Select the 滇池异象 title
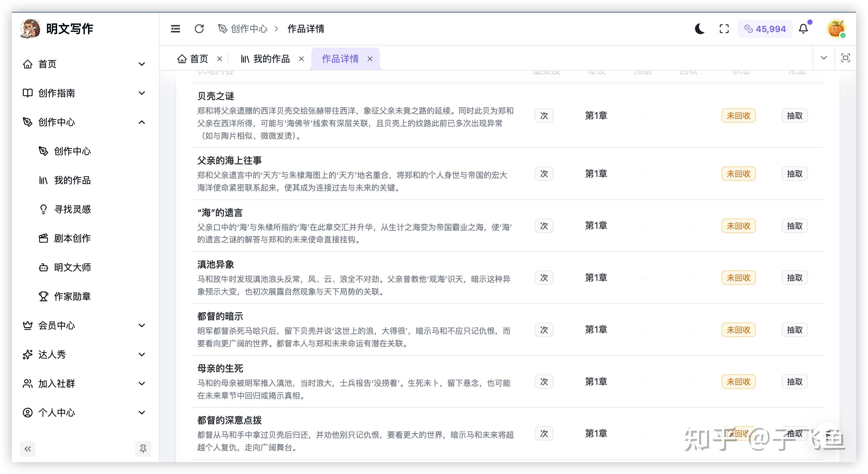The height and width of the screenshot is (474, 868). click(216, 264)
